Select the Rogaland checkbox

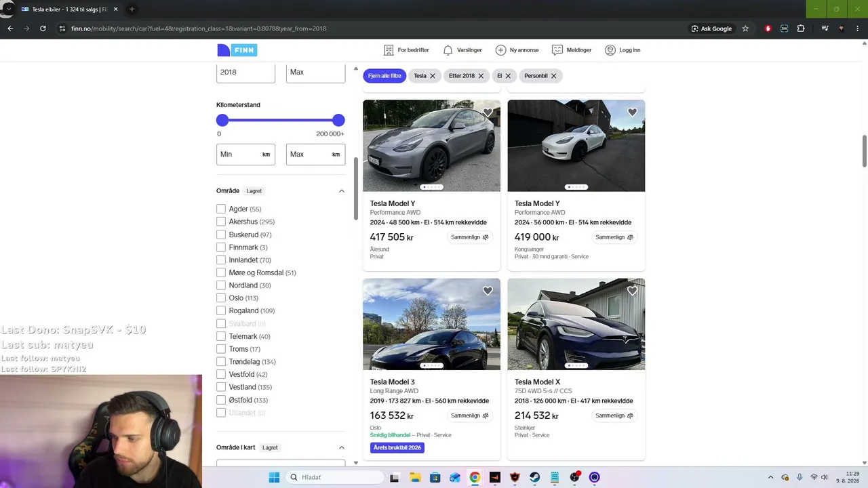pyautogui.click(x=221, y=311)
